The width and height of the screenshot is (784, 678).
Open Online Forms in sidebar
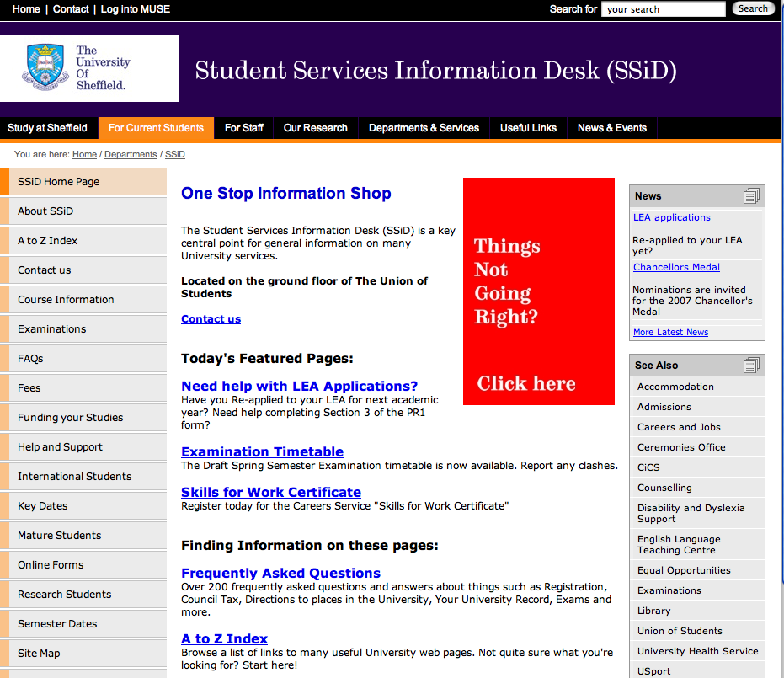point(83,565)
